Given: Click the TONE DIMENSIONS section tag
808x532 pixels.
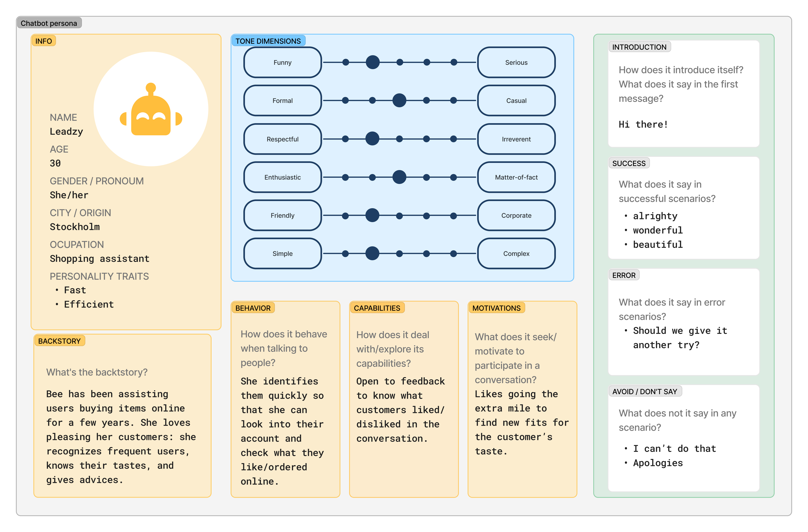Looking at the screenshot, I should click(268, 41).
